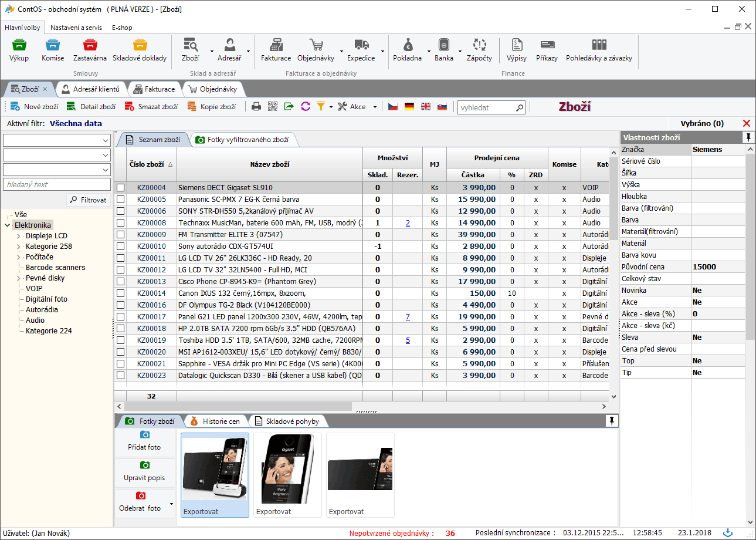This screenshot has height=540, width=756.
Task: Open Pohledávky a závazky
Action: 599,50
